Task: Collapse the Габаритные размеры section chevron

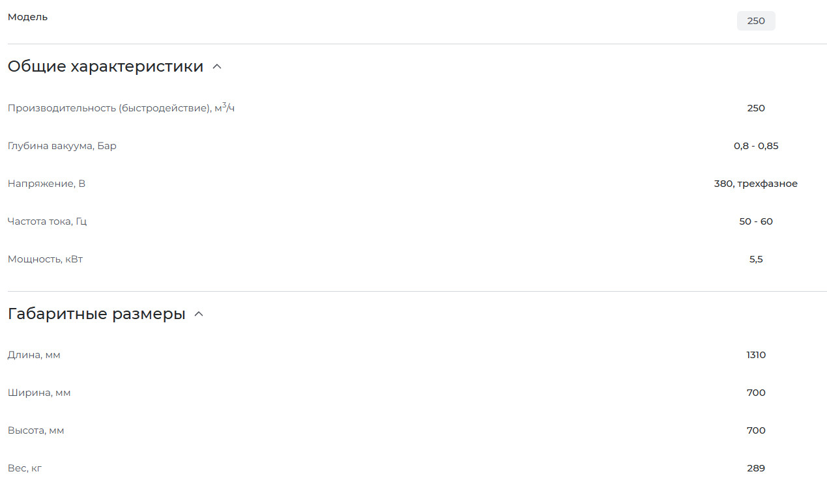Action: 199,314
